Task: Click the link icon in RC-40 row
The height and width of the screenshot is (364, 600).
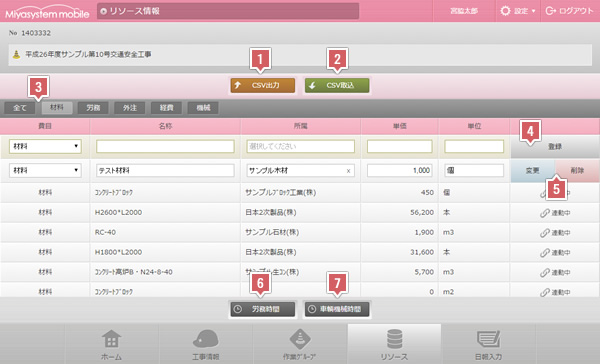Action: [545, 233]
